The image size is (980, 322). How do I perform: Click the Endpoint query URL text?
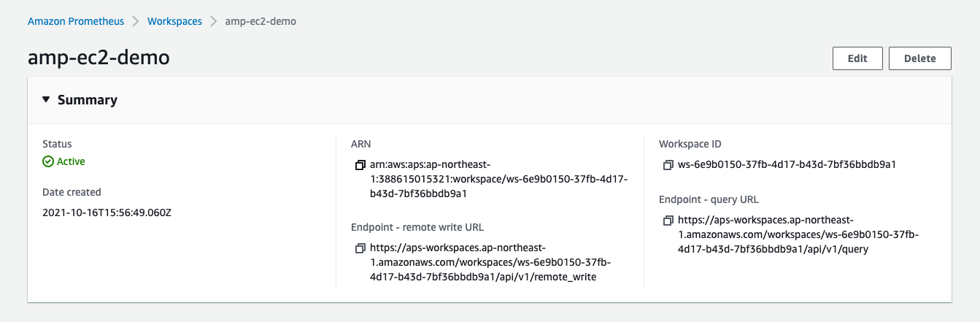click(x=798, y=234)
